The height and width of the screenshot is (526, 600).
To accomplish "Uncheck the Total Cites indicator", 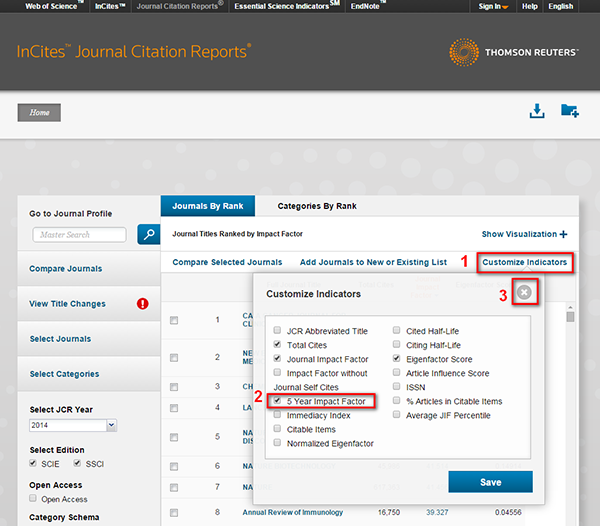I will pyautogui.click(x=277, y=344).
